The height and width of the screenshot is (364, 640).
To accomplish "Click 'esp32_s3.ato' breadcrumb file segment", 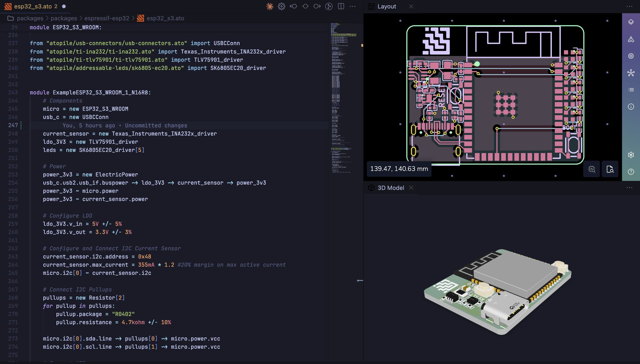I will [165, 18].
